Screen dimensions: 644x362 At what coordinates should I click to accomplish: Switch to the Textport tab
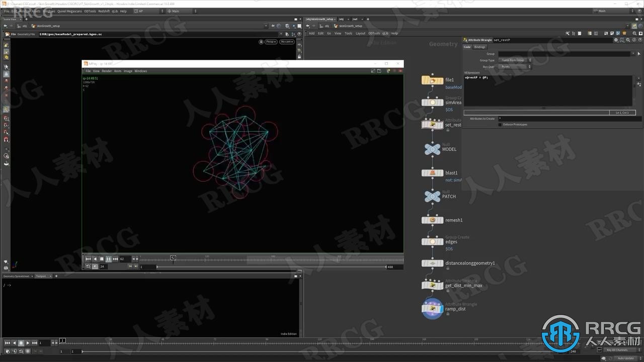click(x=41, y=276)
